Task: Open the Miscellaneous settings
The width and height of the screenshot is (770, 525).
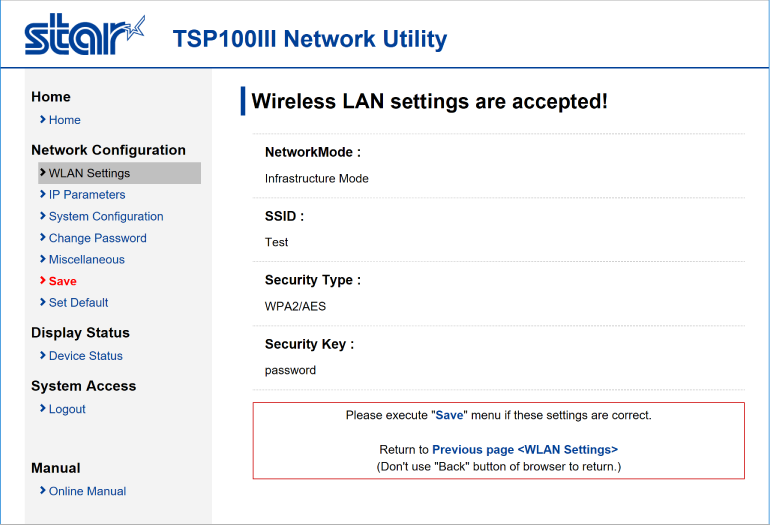Action: 86,259
